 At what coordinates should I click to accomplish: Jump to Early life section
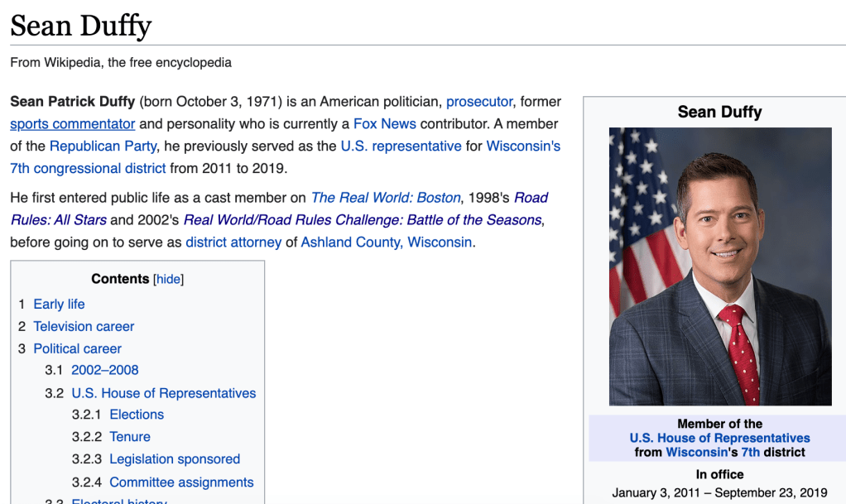[59, 305]
